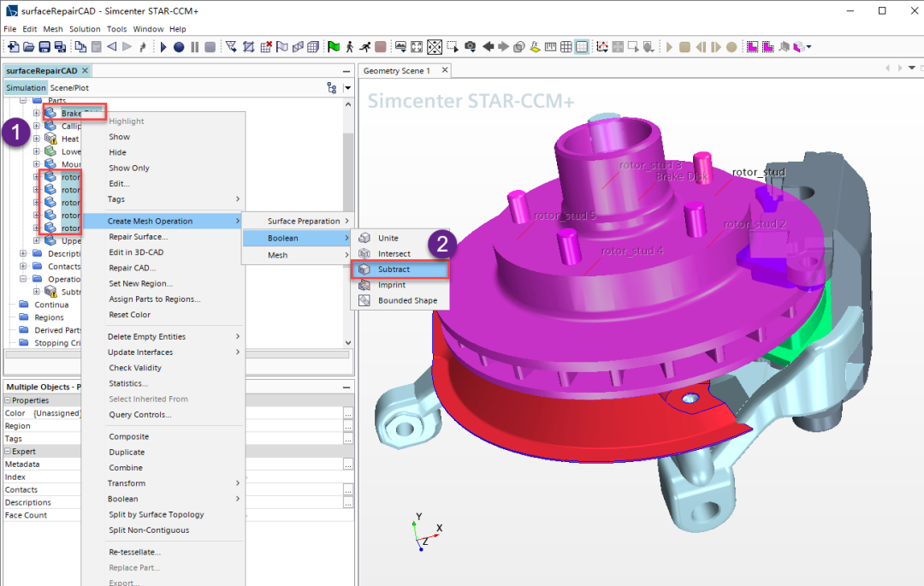Viewport: 924px width, 586px height.
Task: Click the Tags property ellipsis button
Action: 348,439
